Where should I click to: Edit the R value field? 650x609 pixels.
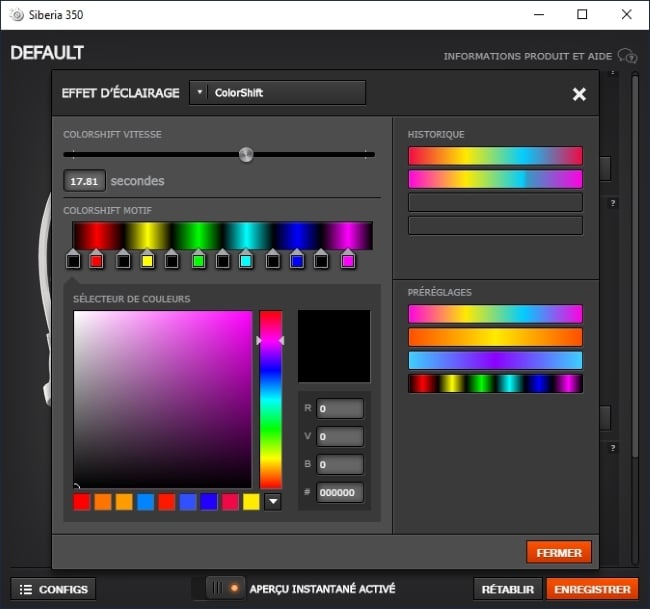coord(340,409)
